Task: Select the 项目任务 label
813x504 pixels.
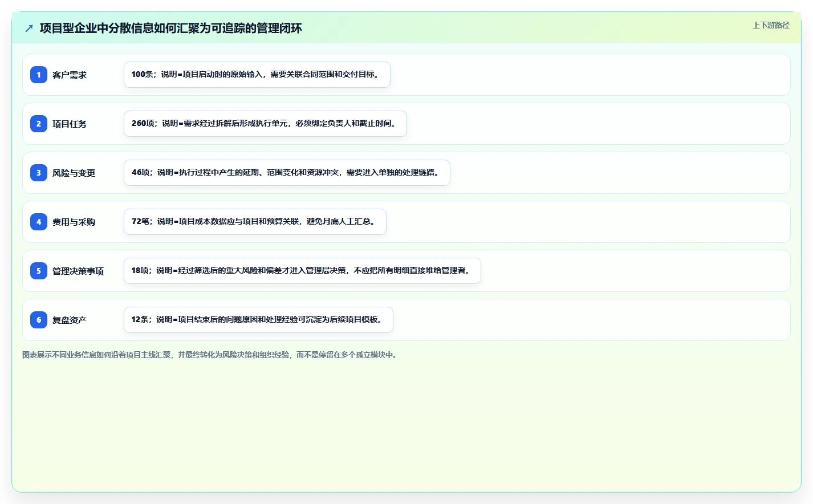Action: click(x=70, y=124)
